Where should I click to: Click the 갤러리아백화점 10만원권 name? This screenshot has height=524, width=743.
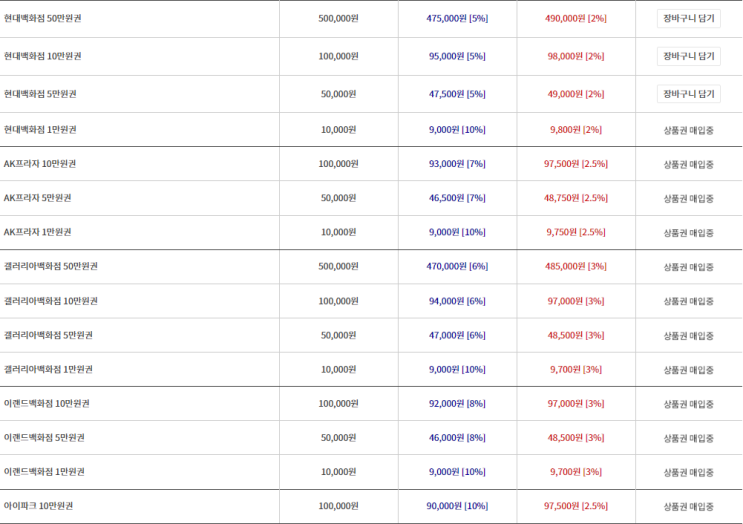(50, 301)
